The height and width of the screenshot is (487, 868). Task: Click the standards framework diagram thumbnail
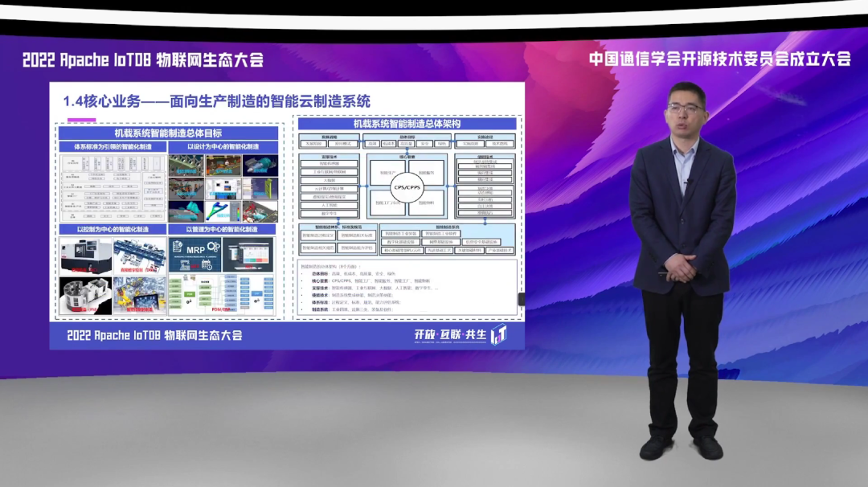coord(113,187)
